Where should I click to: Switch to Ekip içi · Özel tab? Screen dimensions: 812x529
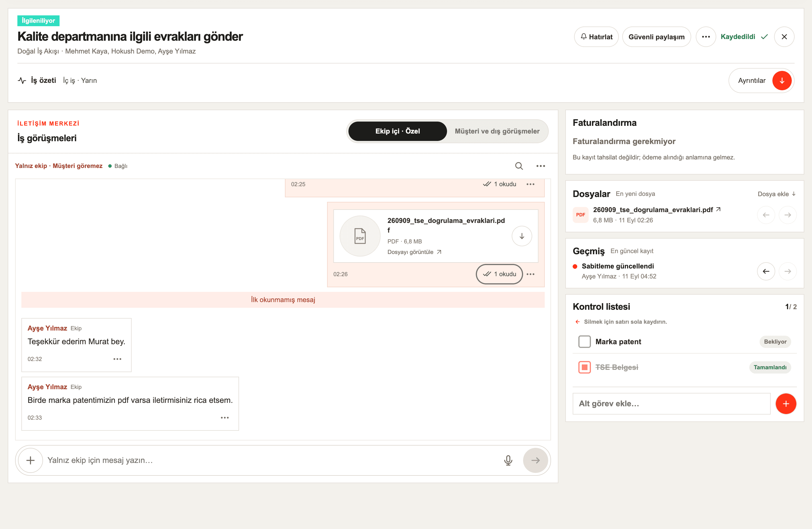[x=397, y=131]
